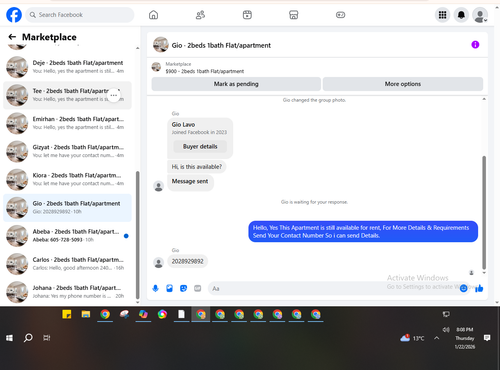
Task: Open emoji picker in message box
Action: [x=463, y=288]
